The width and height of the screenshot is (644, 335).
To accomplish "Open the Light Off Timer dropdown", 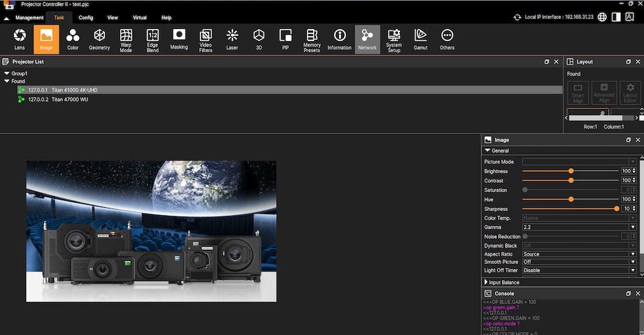I will (x=579, y=270).
